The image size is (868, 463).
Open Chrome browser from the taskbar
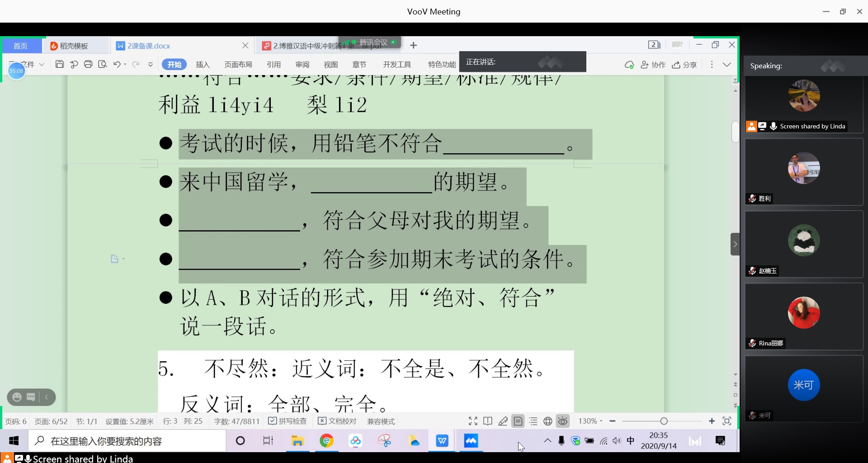(x=326, y=441)
